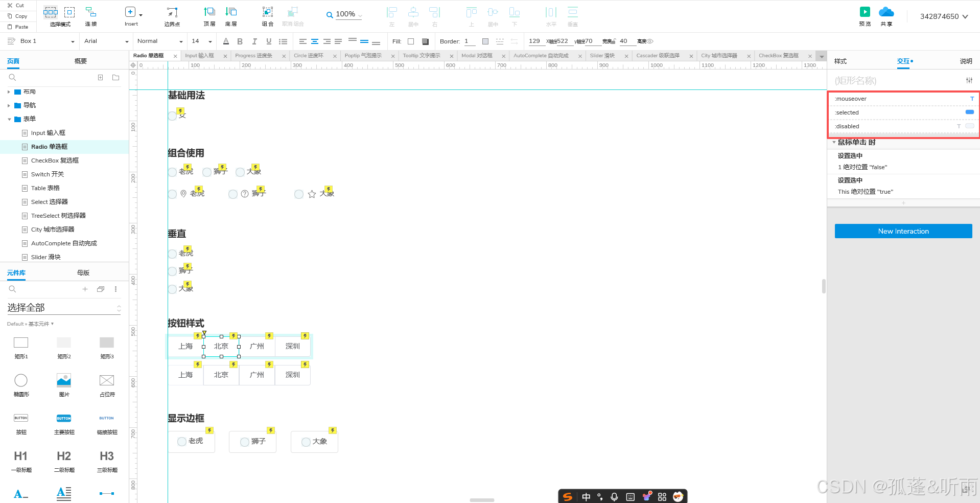The height and width of the screenshot is (503, 980).
Task: Click the 共享 cloud share icon
Action: click(886, 12)
